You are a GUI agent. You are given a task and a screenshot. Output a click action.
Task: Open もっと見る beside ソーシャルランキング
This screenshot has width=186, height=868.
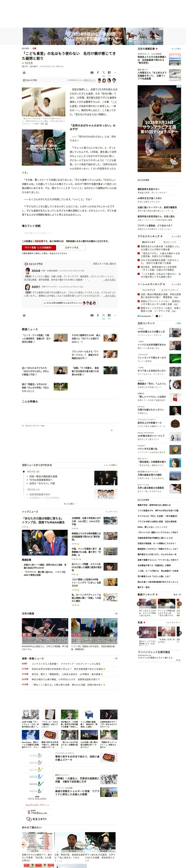[x=176, y=284]
